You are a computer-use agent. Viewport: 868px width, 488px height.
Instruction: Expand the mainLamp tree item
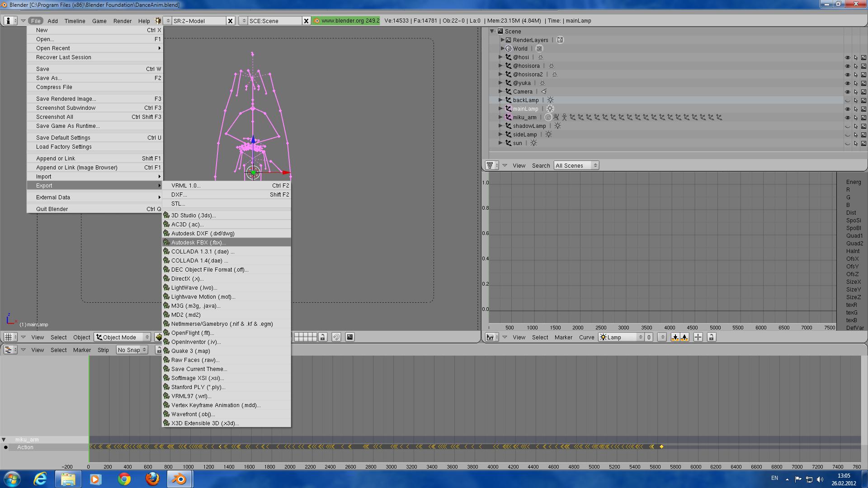500,108
